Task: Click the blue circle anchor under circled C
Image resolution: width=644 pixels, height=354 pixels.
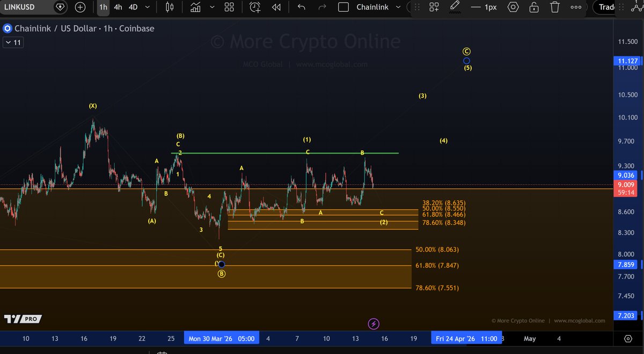Action: click(x=466, y=61)
